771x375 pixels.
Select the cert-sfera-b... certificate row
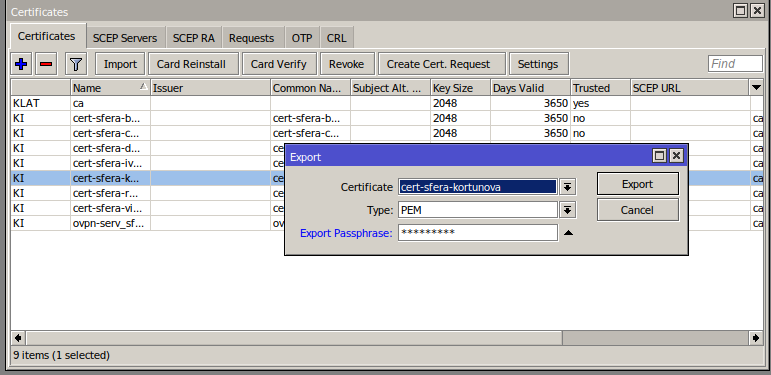387,118
